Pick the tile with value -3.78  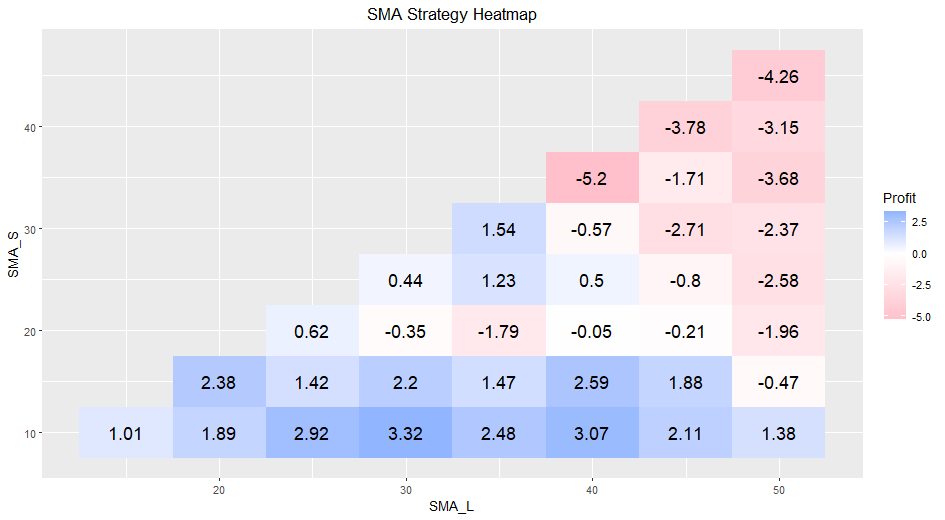click(685, 127)
